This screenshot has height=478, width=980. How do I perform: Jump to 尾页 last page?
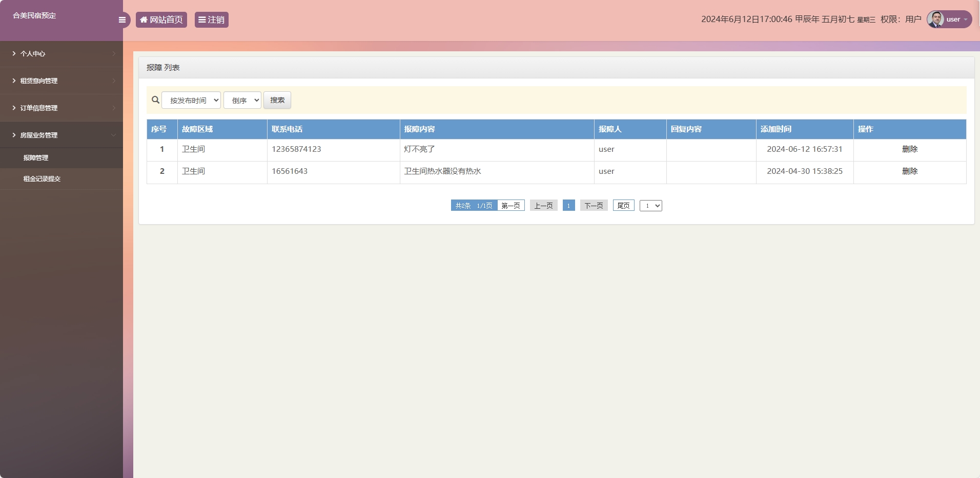[x=623, y=206]
